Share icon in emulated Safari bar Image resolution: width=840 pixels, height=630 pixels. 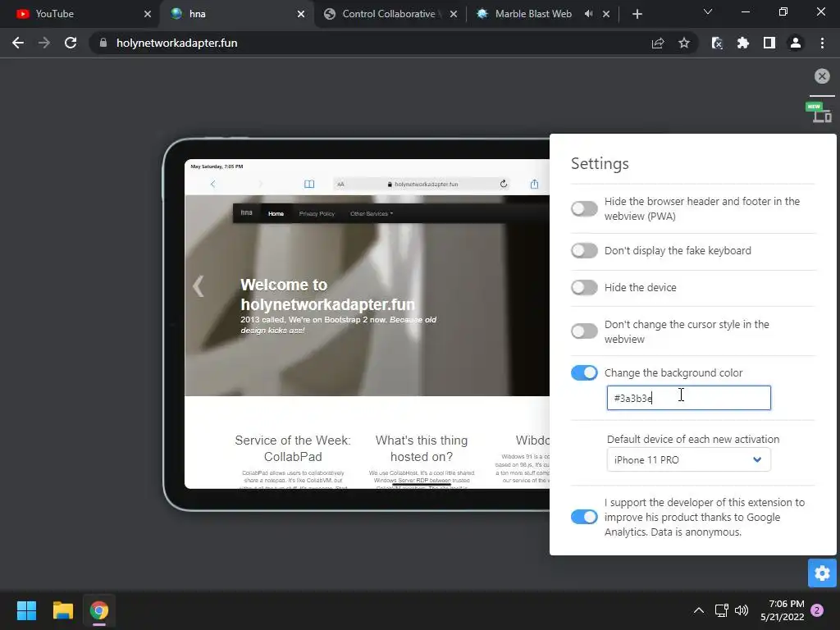(x=534, y=184)
